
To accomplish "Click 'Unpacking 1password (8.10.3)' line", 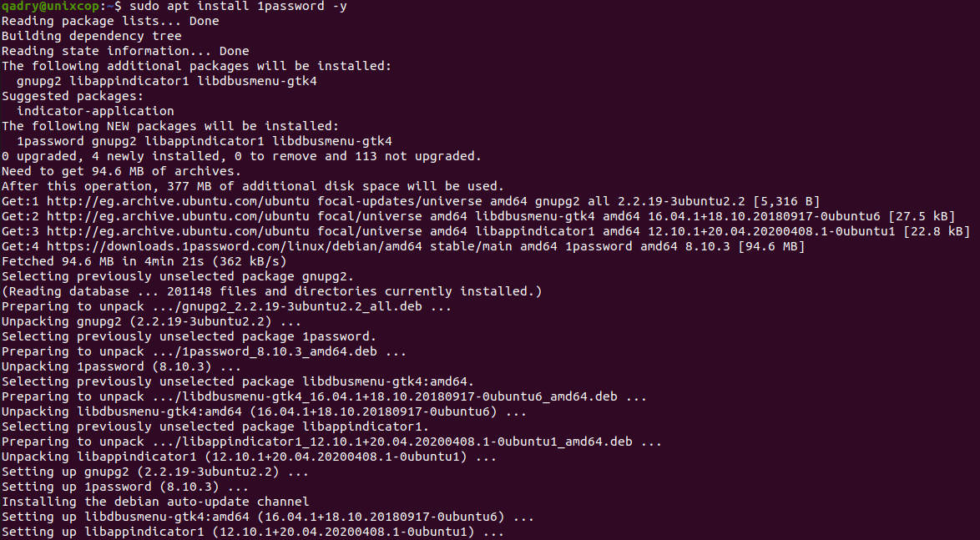I will pyautogui.click(x=121, y=367).
